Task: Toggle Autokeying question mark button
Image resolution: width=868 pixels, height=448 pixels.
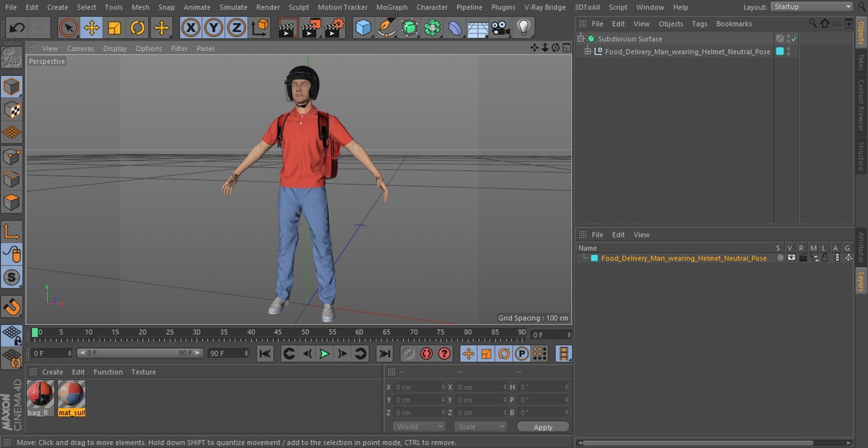Action: pos(444,354)
